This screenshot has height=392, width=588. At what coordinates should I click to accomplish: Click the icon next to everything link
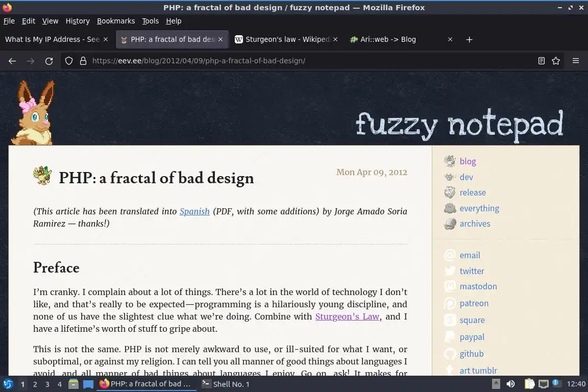[450, 208]
